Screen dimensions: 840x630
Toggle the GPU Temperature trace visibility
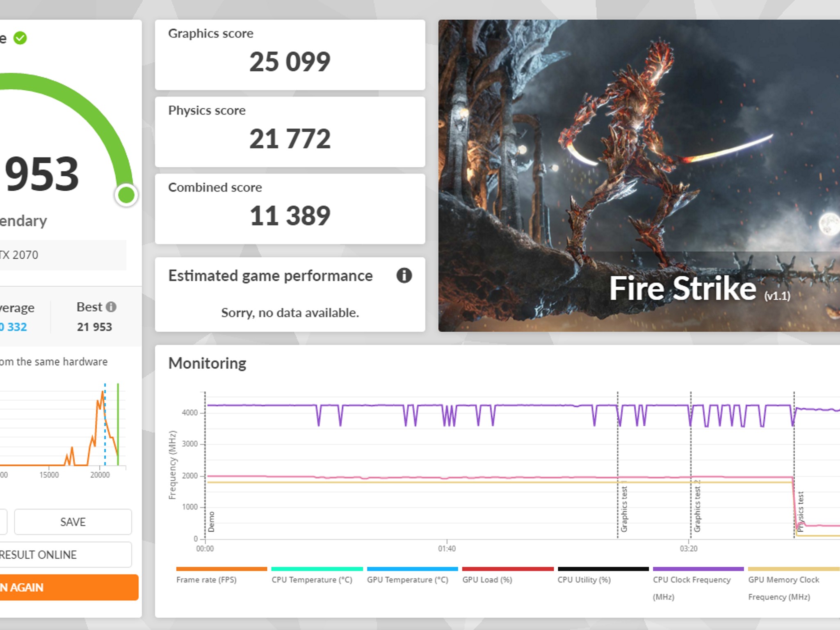pyautogui.click(x=413, y=568)
